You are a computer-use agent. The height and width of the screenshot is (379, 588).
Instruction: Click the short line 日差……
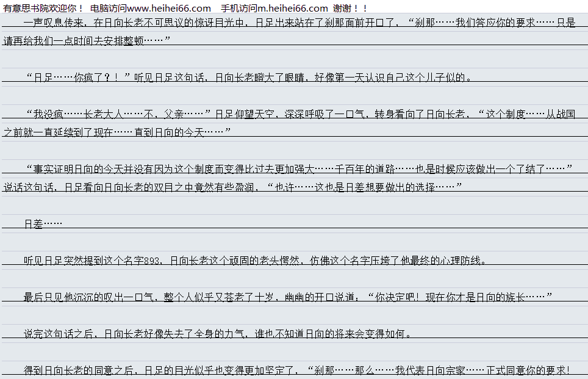click(43, 224)
